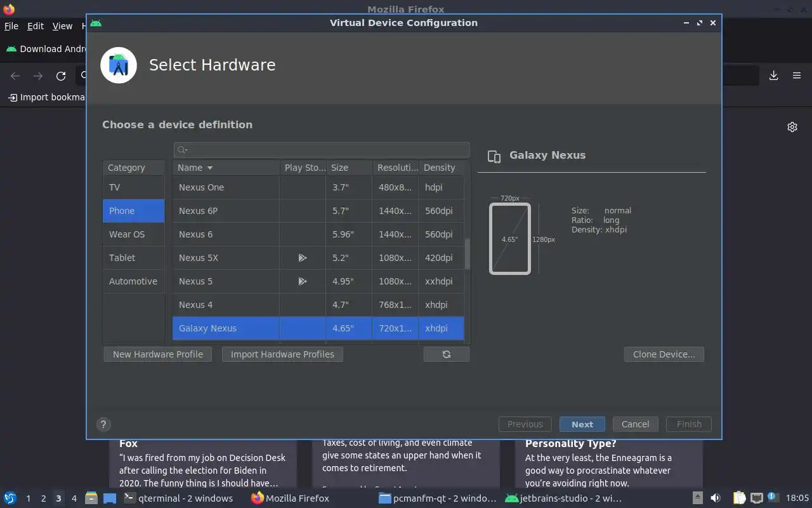812x508 pixels.
Task: Select the Download Android tab in Firefox
Action: pyautogui.click(x=44, y=49)
